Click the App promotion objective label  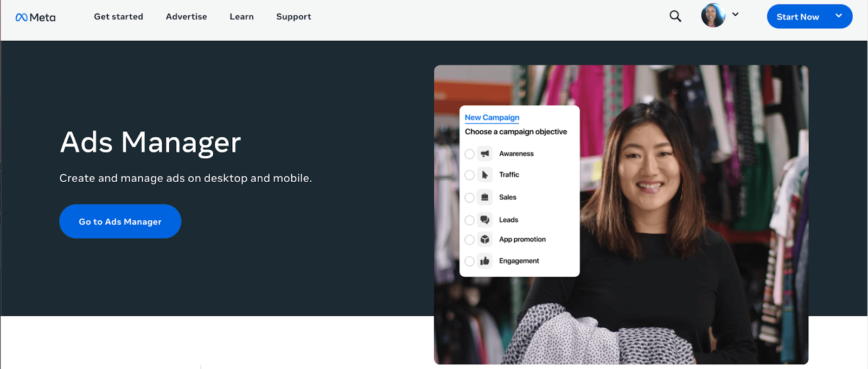point(522,239)
